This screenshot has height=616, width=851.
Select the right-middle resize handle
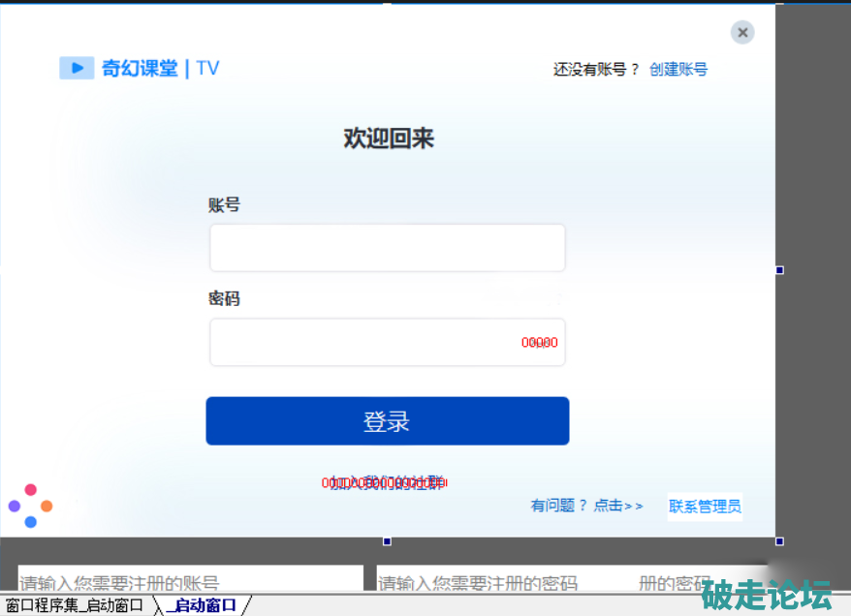point(779,270)
